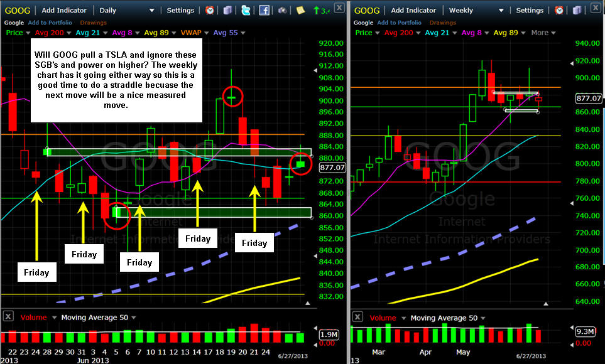Viewport: 605px width, 364px height.
Task: Click Add to Portfolio link in Weekly chart
Action: click(400, 23)
